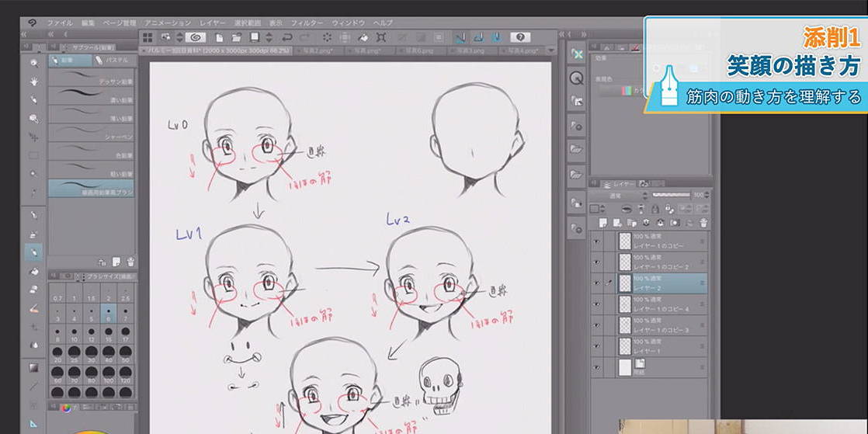This screenshot has height=434, width=868.
Task: Select the Ruler triangle tool
Action: 33,425
